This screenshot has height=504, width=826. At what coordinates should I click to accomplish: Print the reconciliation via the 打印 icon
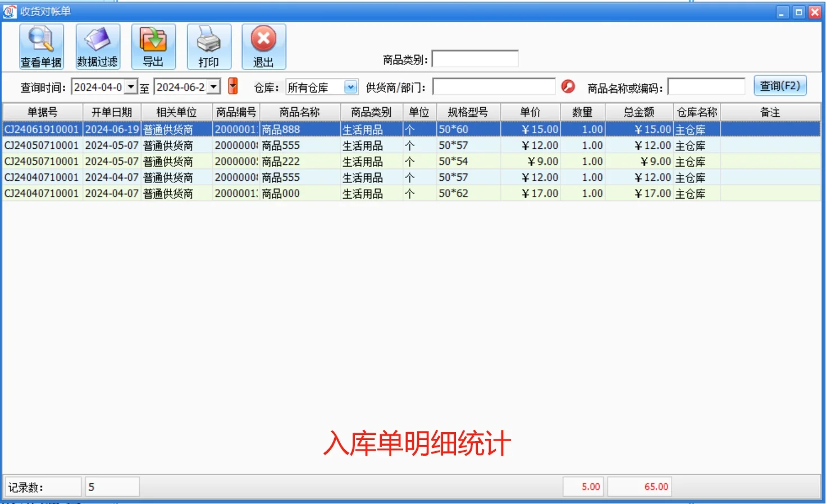click(x=209, y=47)
